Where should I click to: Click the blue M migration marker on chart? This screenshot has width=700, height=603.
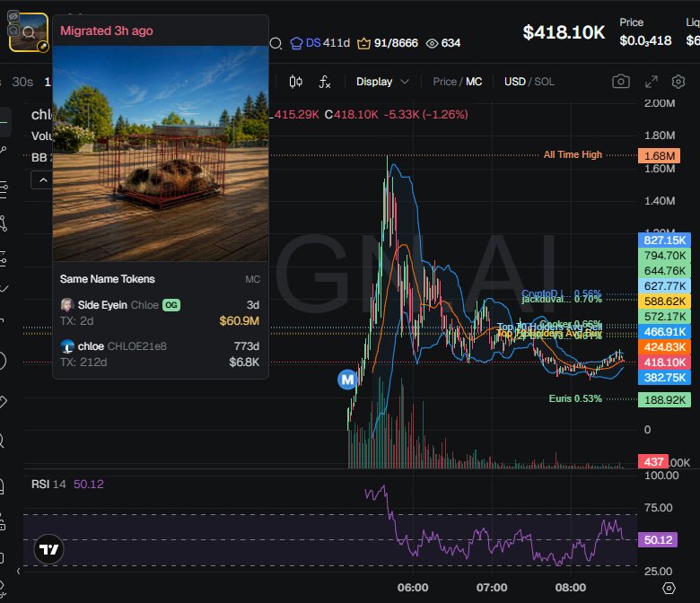[x=347, y=380]
